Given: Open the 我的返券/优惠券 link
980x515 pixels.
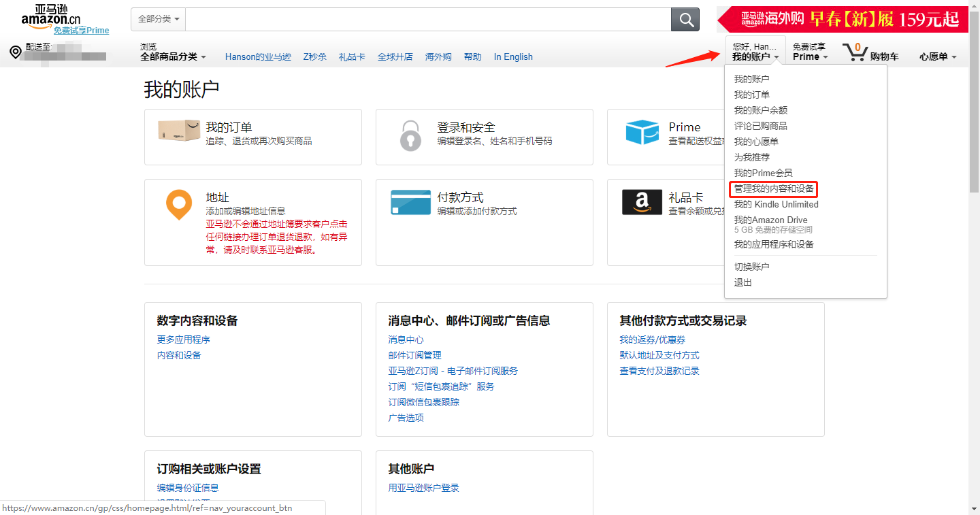Looking at the screenshot, I should tap(653, 339).
